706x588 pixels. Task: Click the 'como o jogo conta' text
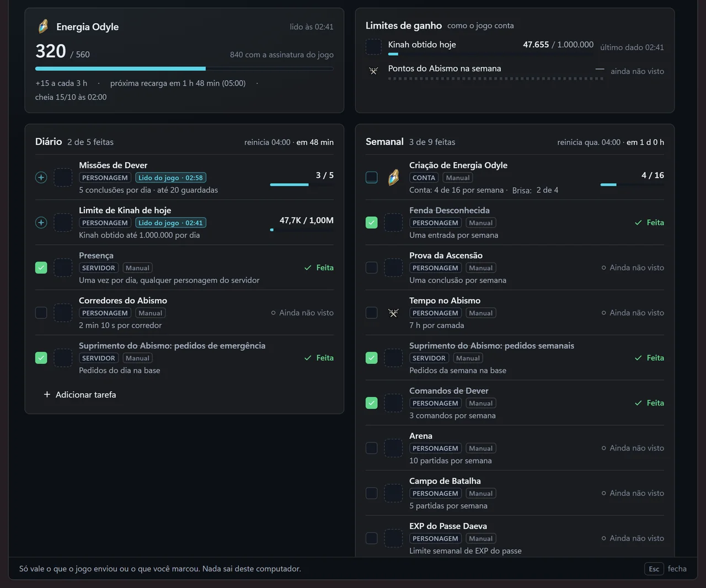point(480,26)
